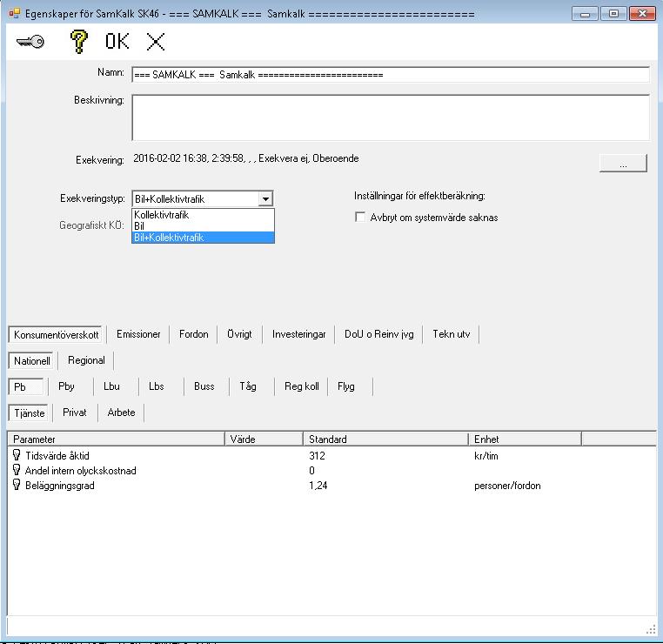The height and width of the screenshot is (644, 663).
Task: Open help with the question mark icon
Action: point(78,42)
